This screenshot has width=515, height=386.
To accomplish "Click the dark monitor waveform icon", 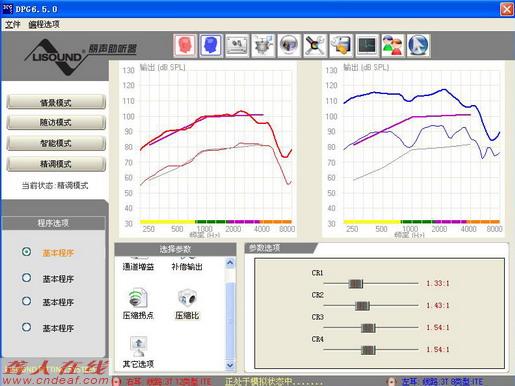I will 367,45.
